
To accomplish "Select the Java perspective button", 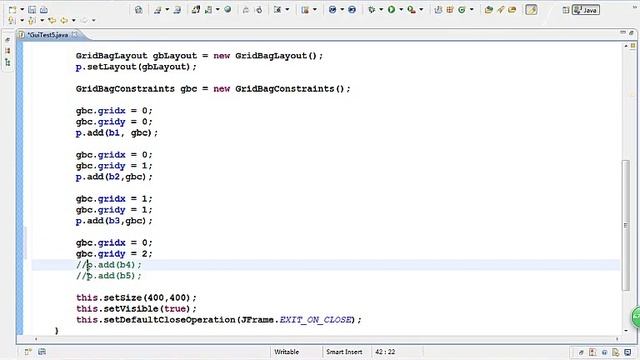I will tap(586, 10).
